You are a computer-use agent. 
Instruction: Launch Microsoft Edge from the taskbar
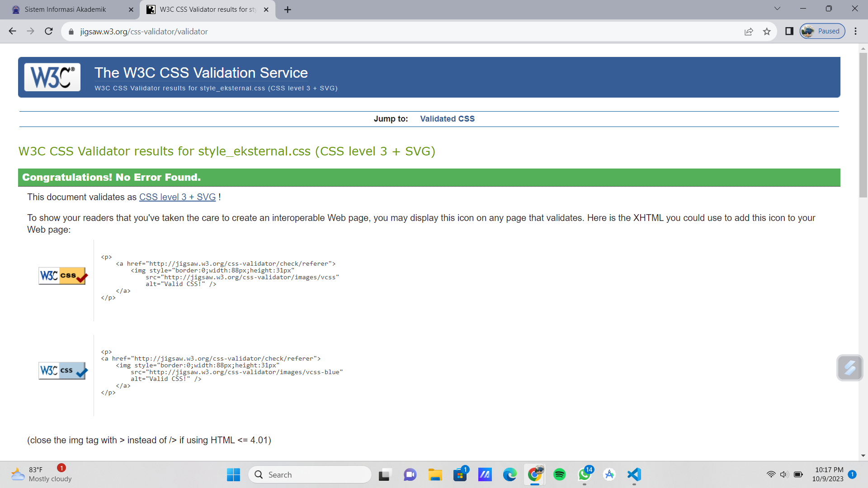coord(510,474)
